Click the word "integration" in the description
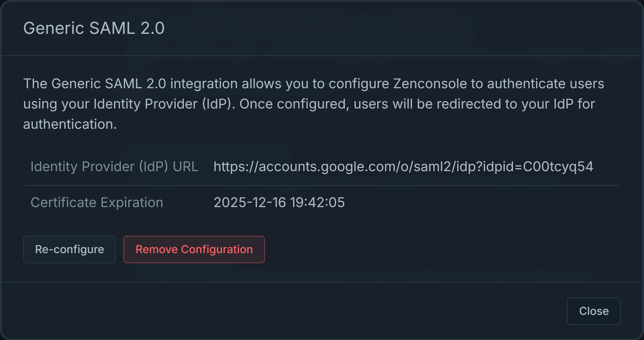The width and height of the screenshot is (644, 340). click(204, 84)
